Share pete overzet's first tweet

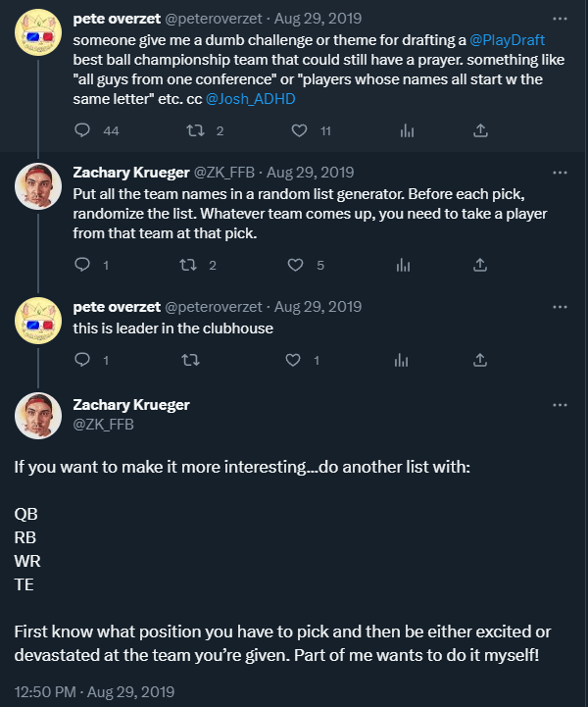[480, 130]
